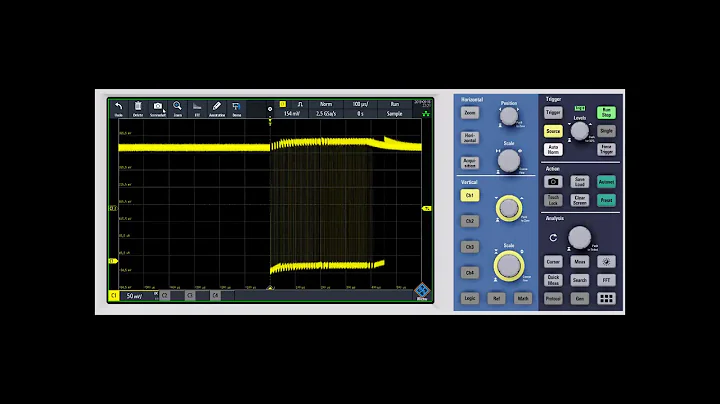720x404 pixels.
Task: Click the Analysis rotary knob
Action: 579,237
